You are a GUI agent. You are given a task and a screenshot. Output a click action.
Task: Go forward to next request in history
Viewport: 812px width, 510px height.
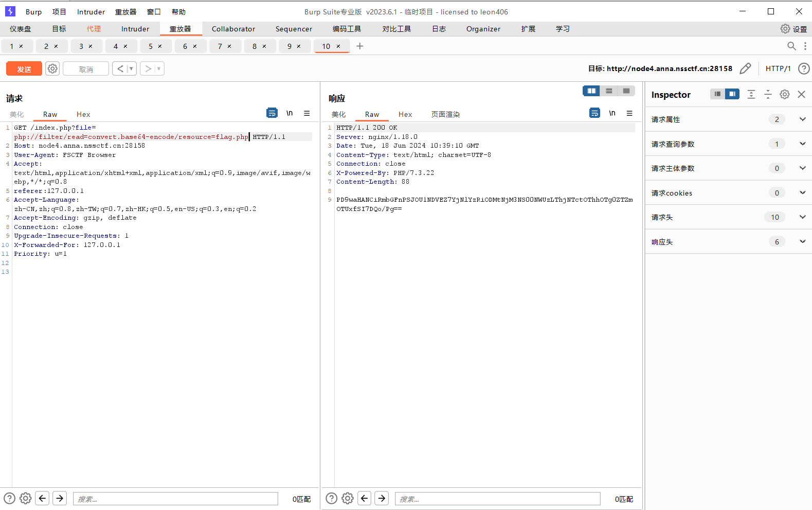coord(148,68)
